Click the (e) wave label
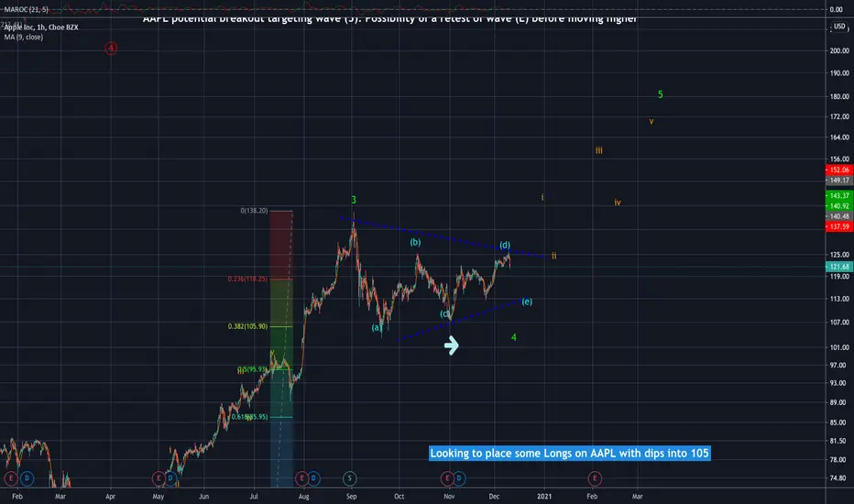This screenshot has width=854, height=504. [x=527, y=301]
